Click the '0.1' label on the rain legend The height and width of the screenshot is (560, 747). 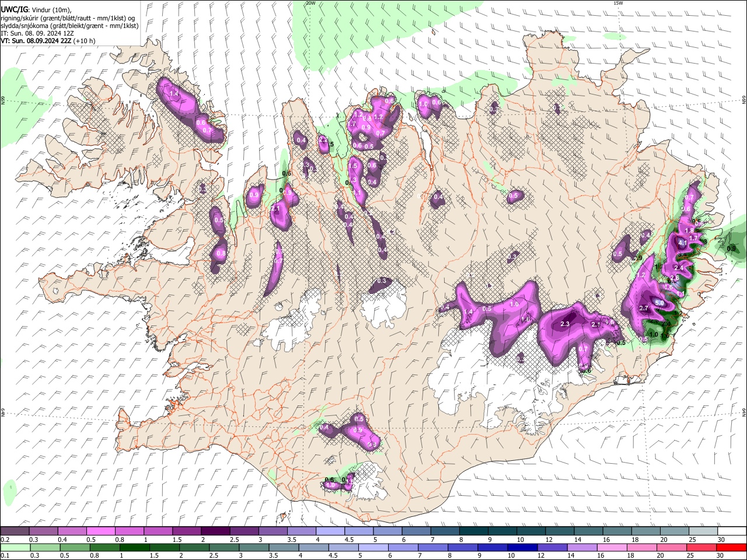tap(5, 555)
